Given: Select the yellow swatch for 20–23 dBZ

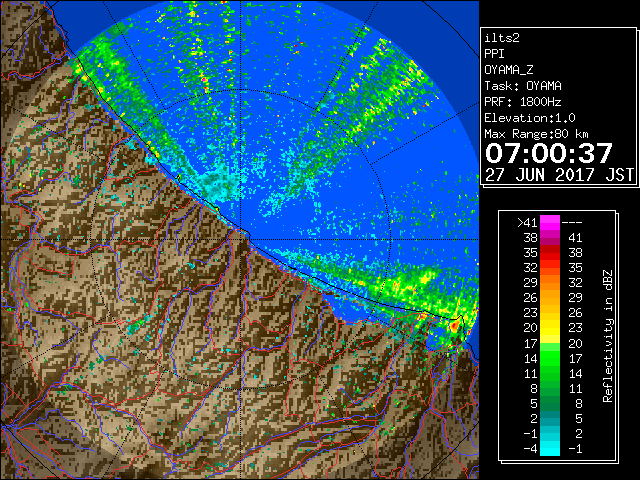Looking at the screenshot, I should (550, 328).
